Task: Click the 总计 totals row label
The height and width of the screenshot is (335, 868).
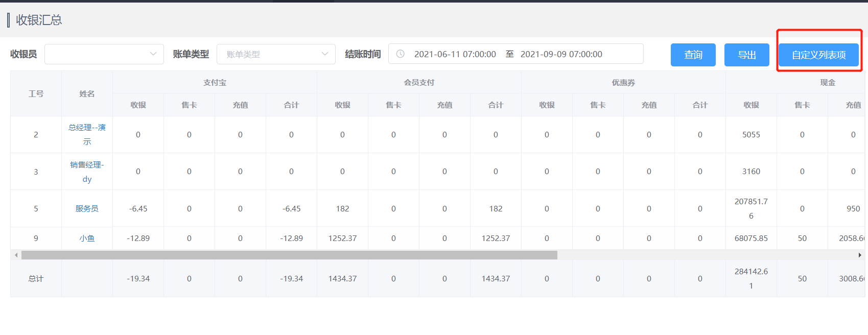Action: click(x=36, y=278)
